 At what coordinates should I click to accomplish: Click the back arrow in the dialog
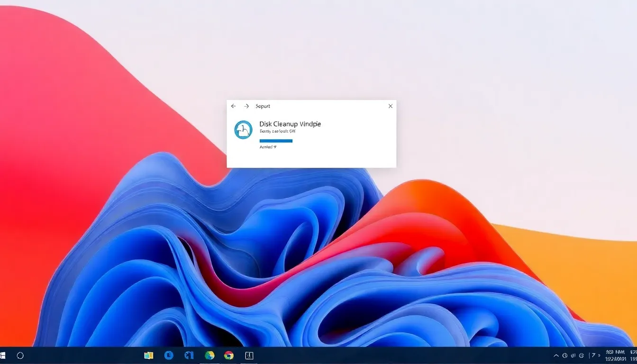tap(233, 106)
